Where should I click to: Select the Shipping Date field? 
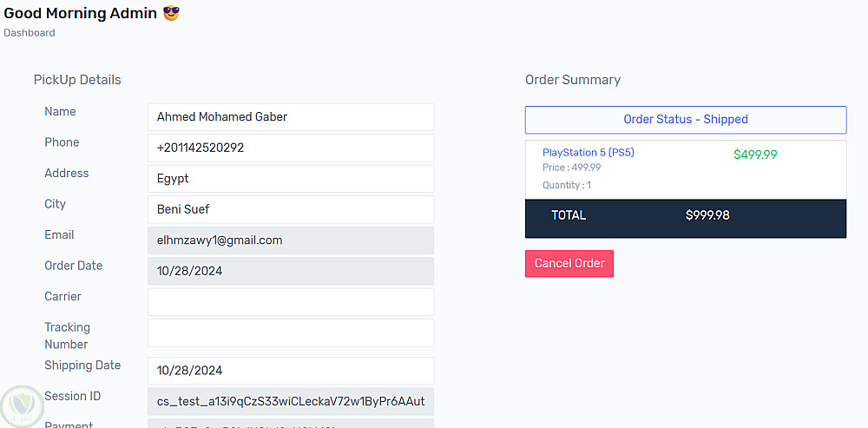point(290,371)
